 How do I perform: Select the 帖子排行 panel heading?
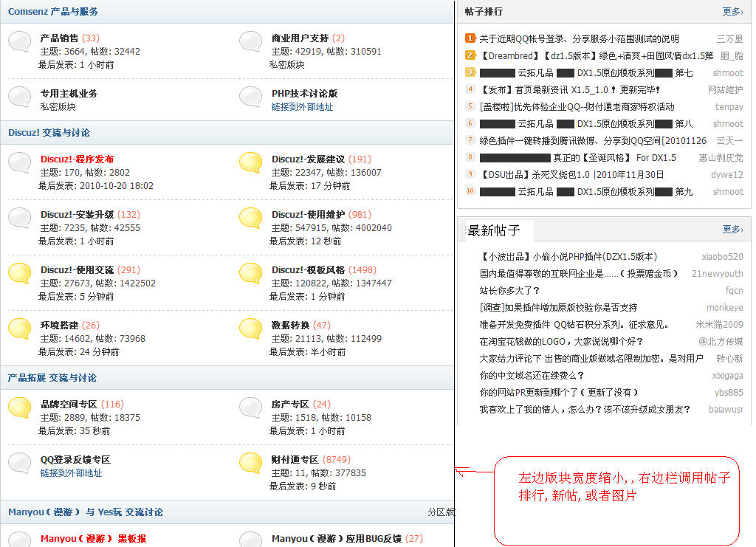tap(484, 12)
